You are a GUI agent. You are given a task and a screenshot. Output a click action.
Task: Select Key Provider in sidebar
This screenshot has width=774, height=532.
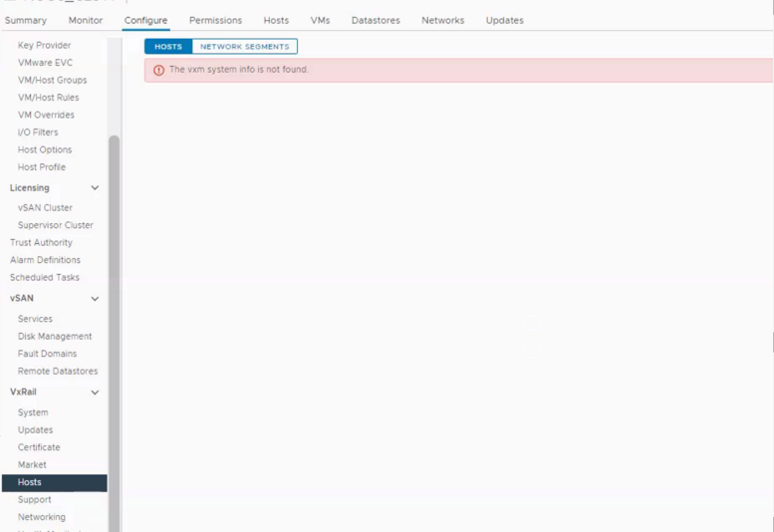pyautogui.click(x=45, y=46)
